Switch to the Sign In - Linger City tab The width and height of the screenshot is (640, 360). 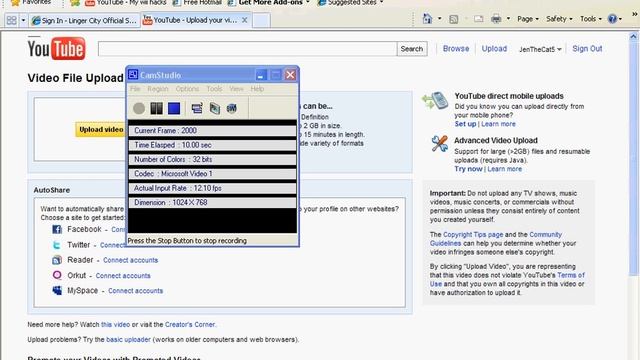pos(84,20)
